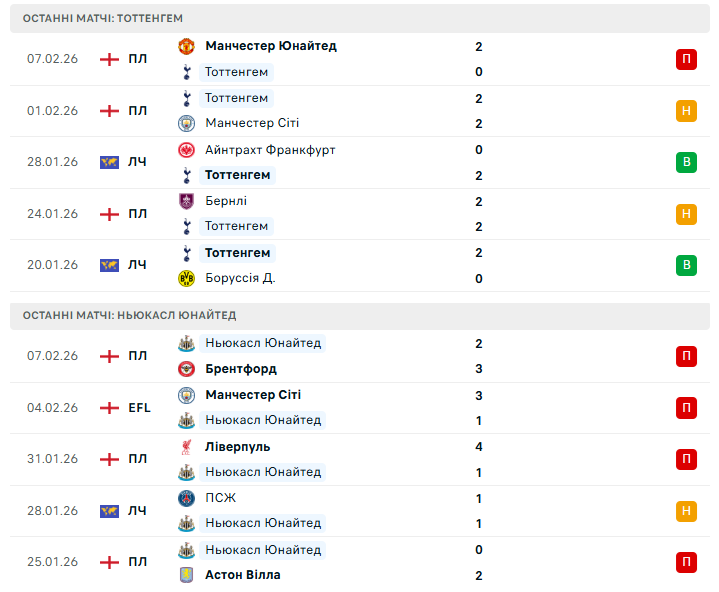Open the Астон Вілла team link
Viewport: 719px width, 592px height.
point(242,575)
